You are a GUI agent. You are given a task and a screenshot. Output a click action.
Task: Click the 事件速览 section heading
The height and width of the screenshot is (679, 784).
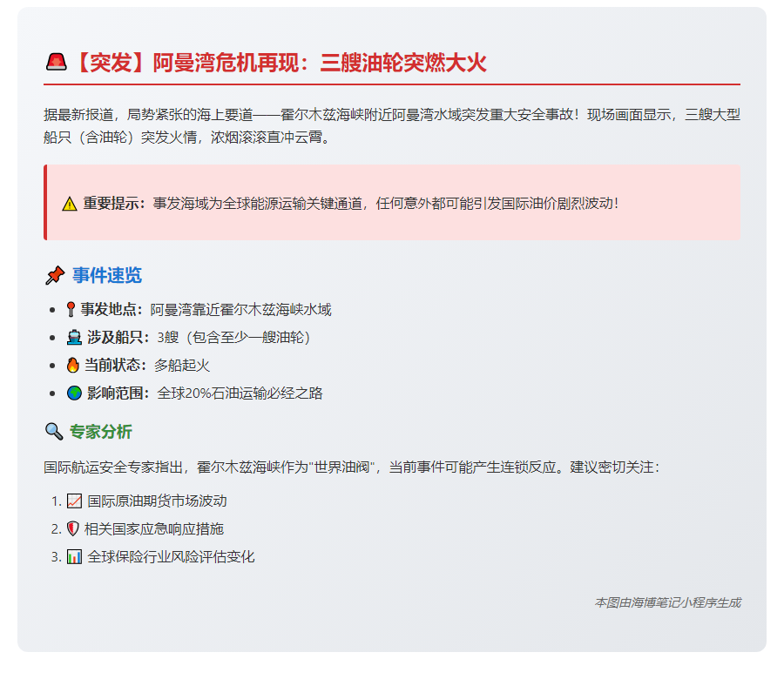[x=107, y=275]
